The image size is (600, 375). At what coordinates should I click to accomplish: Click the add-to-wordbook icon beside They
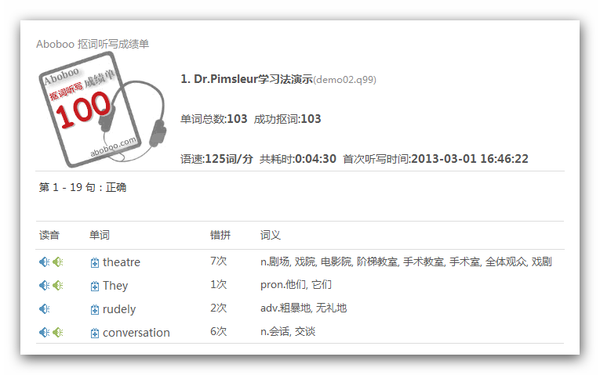coord(95,286)
